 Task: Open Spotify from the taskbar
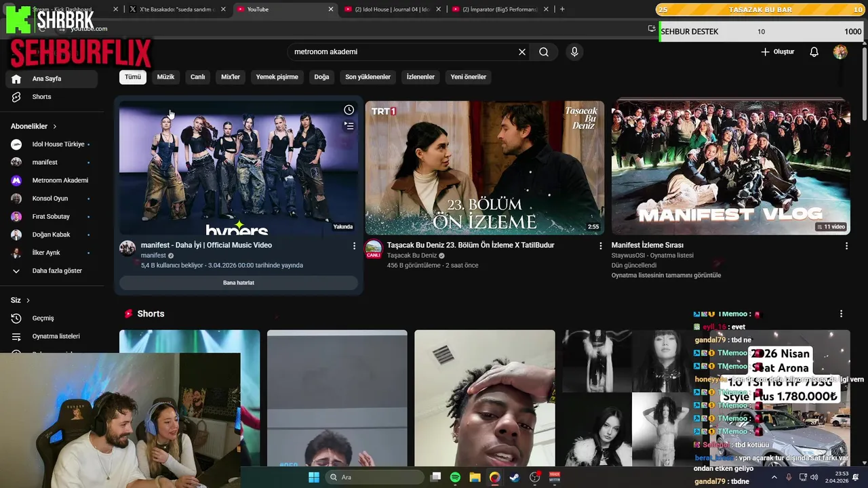[455, 477]
